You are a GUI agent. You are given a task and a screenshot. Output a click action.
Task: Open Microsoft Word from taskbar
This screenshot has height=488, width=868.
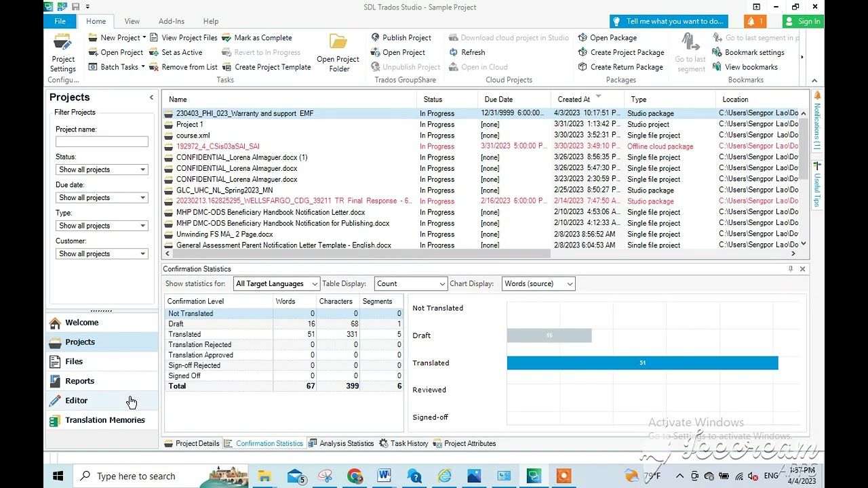coord(384,476)
